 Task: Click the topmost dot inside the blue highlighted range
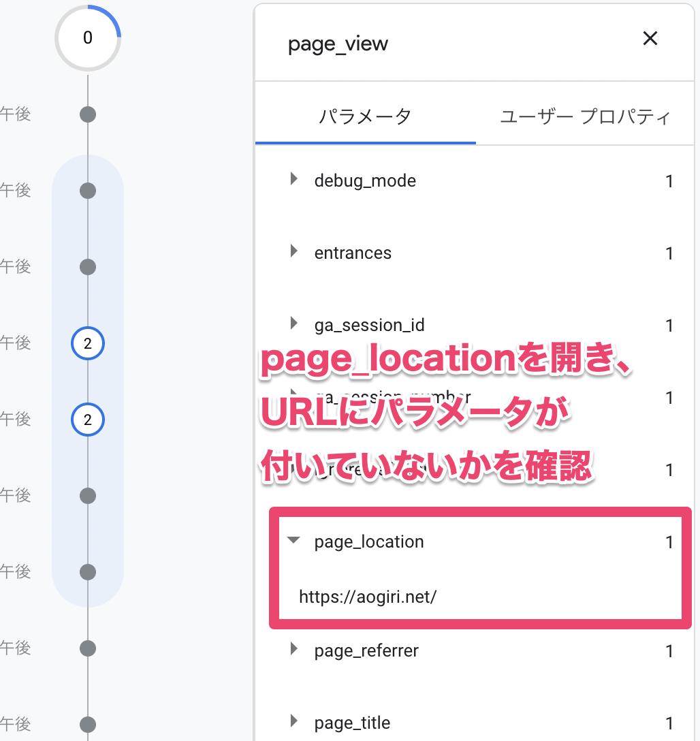click(88, 191)
